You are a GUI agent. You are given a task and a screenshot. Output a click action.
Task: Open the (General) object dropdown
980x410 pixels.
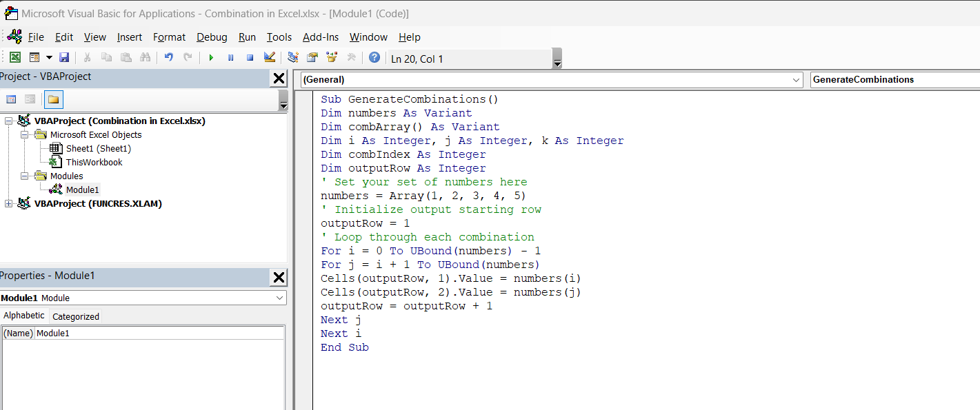pos(797,80)
